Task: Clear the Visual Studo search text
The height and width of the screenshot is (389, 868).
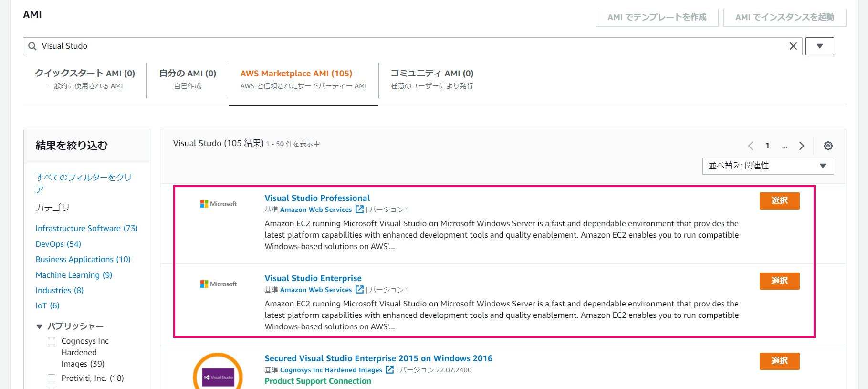Action: (x=793, y=46)
